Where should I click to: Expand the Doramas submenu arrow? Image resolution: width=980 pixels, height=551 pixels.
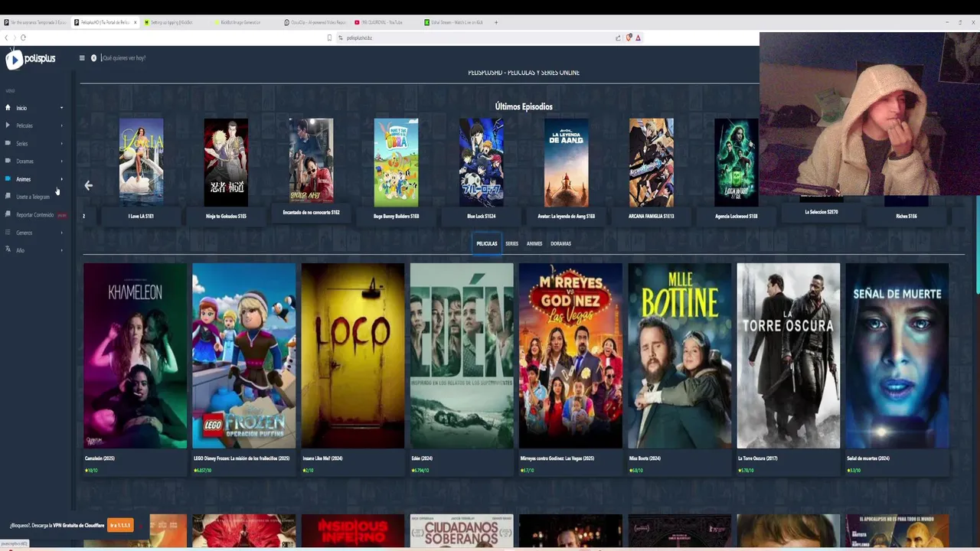coord(62,161)
